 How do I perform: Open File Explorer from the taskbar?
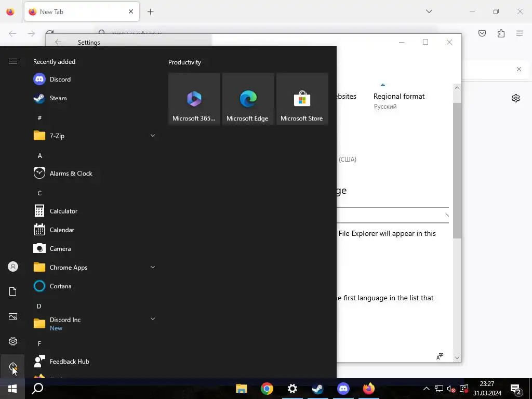[242, 389]
